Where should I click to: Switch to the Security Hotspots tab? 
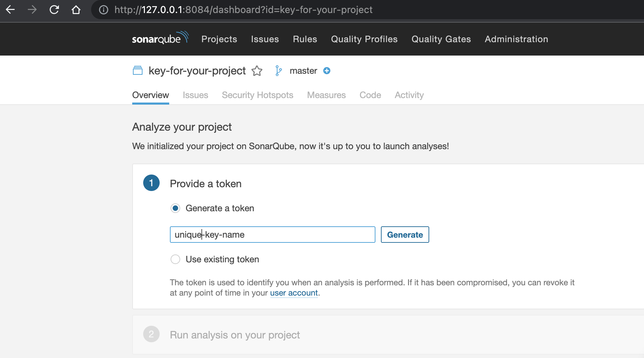pyautogui.click(x=258, y=95)
